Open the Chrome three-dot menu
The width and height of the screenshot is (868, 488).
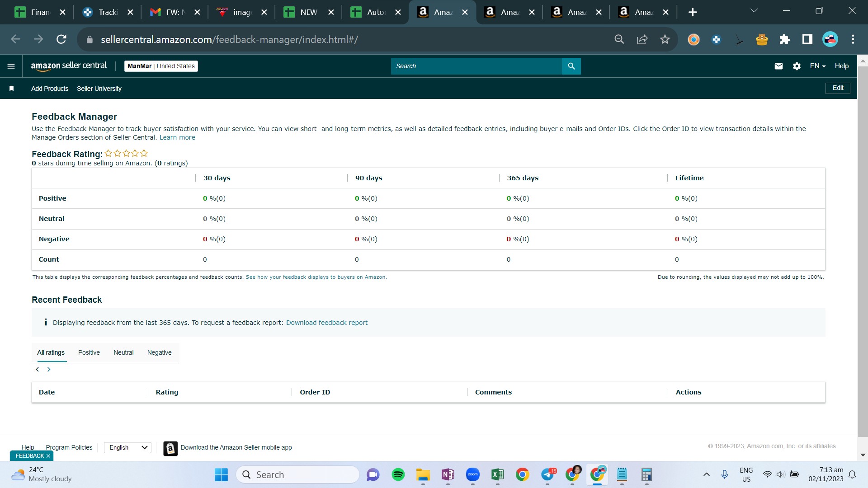point(853,39)
